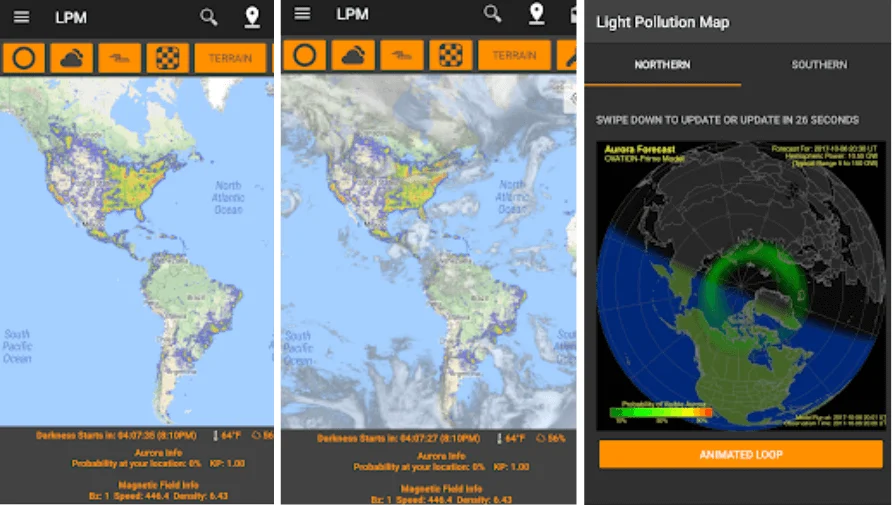895x505 pixels.
Task: Select circle overlay button in left screen
Action: 24,58
